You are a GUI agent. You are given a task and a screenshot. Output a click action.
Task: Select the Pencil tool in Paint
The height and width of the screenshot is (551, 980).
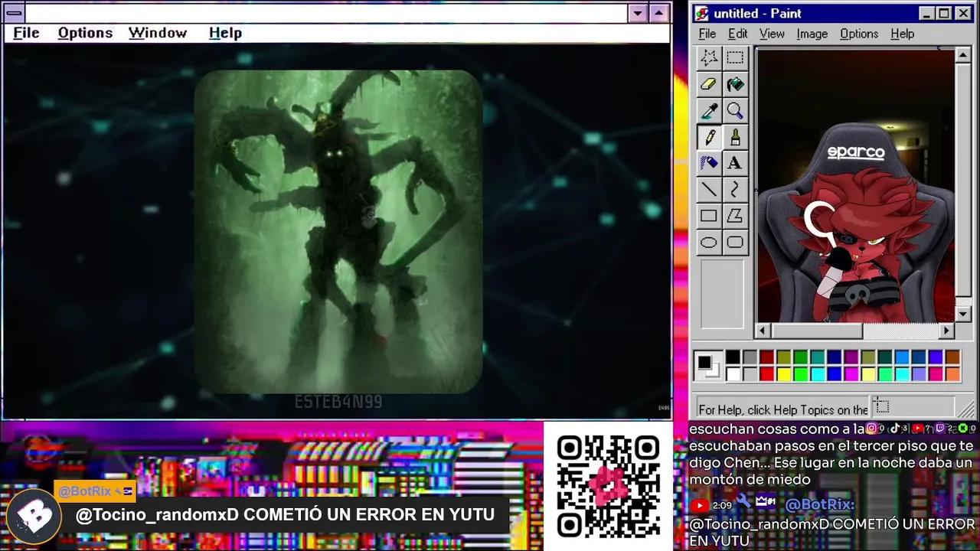coord(709,137)
